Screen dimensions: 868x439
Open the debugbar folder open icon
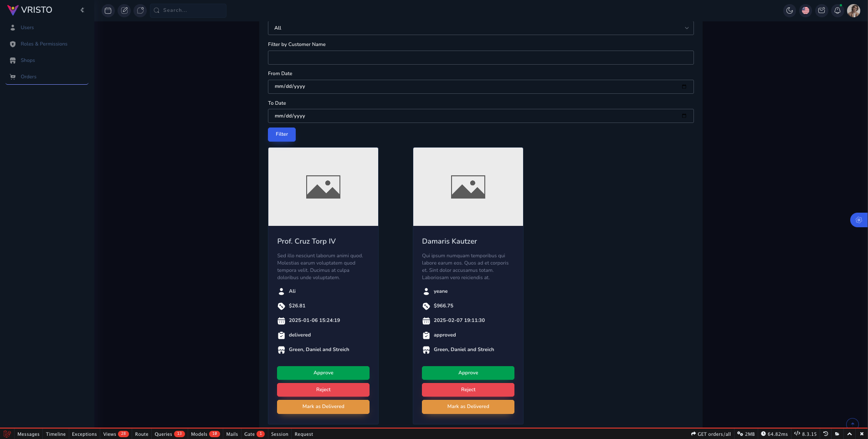(x=837, y=434)
